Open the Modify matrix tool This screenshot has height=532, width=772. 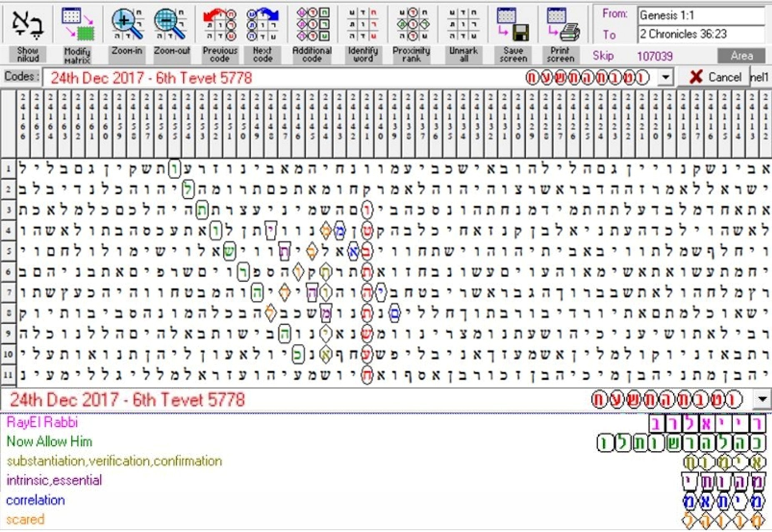(77, 33)
